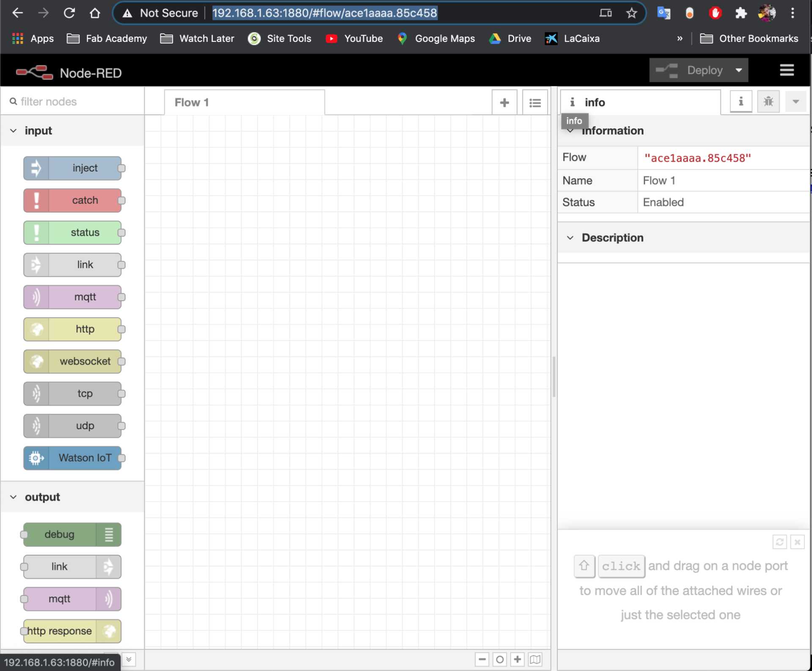This screenshot has height=671, width=812.
Task: Click the filter nodes input field
Action: pos(73,101)
